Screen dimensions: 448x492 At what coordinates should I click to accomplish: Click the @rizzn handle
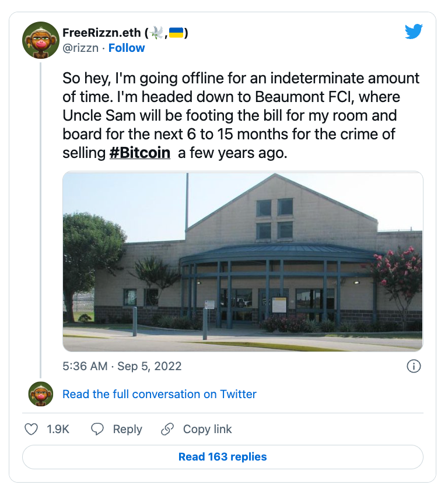pyautogui.click(x=80, y=48)
